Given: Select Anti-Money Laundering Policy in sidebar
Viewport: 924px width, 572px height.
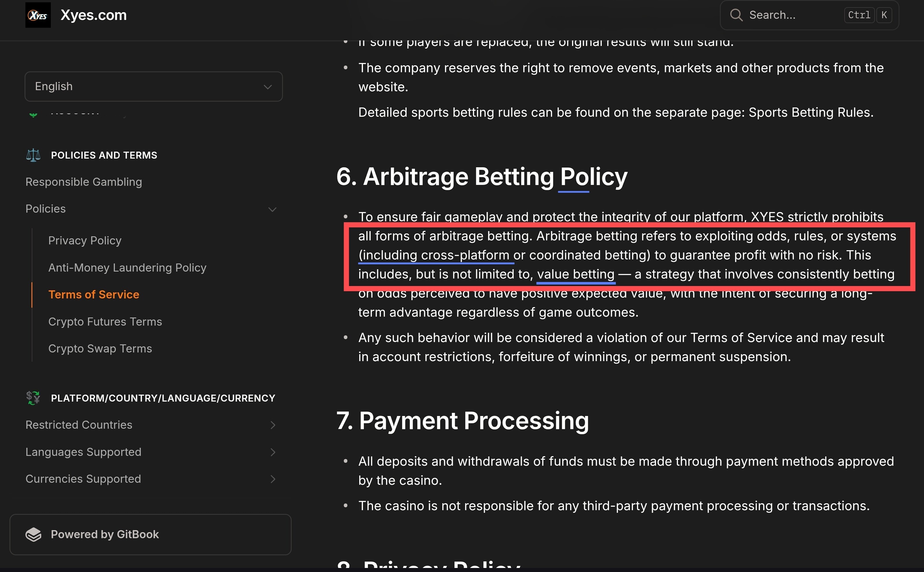Looking at the screenshot, I should [x=127, y=268].
